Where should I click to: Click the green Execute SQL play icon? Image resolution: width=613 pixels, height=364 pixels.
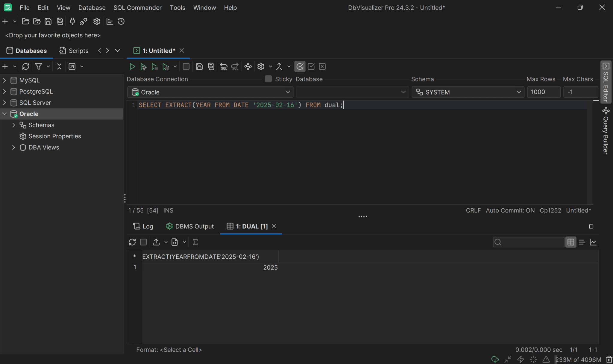[132, 66]
